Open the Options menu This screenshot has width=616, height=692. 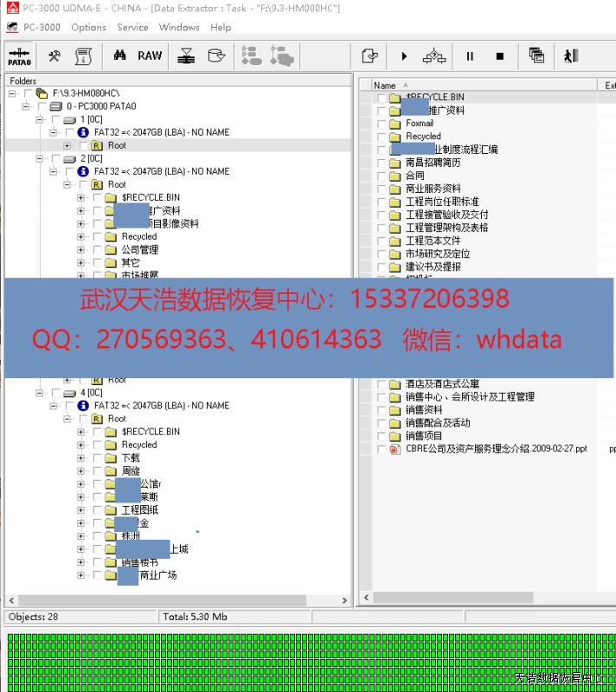(x=88, y=27)
